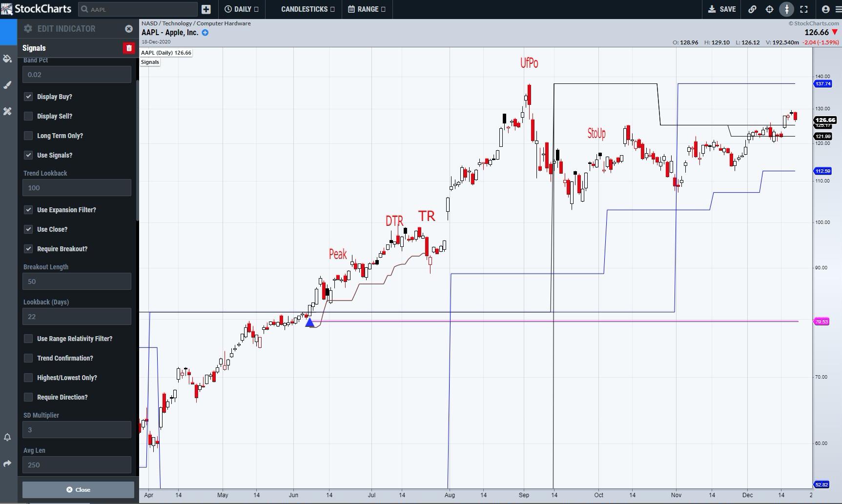Toggle Use Signals? checkbox
842x504 pixels.
tap(28, 155)
